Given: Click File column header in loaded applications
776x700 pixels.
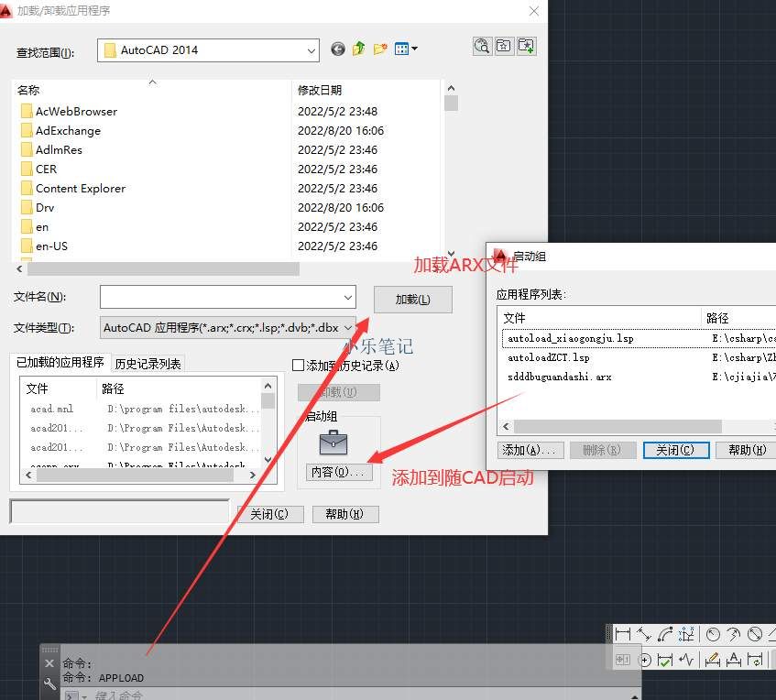Looking at the screenshot, I should (x=59, y=388).
